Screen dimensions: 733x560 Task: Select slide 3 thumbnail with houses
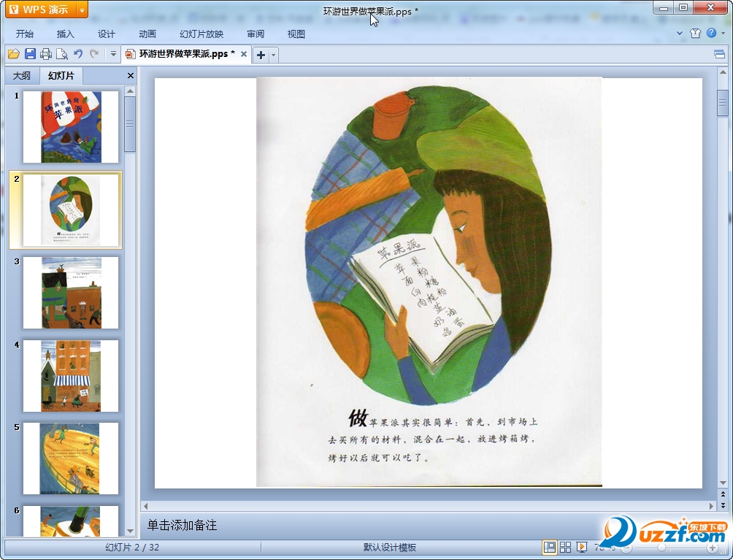(x=71, y=293)
